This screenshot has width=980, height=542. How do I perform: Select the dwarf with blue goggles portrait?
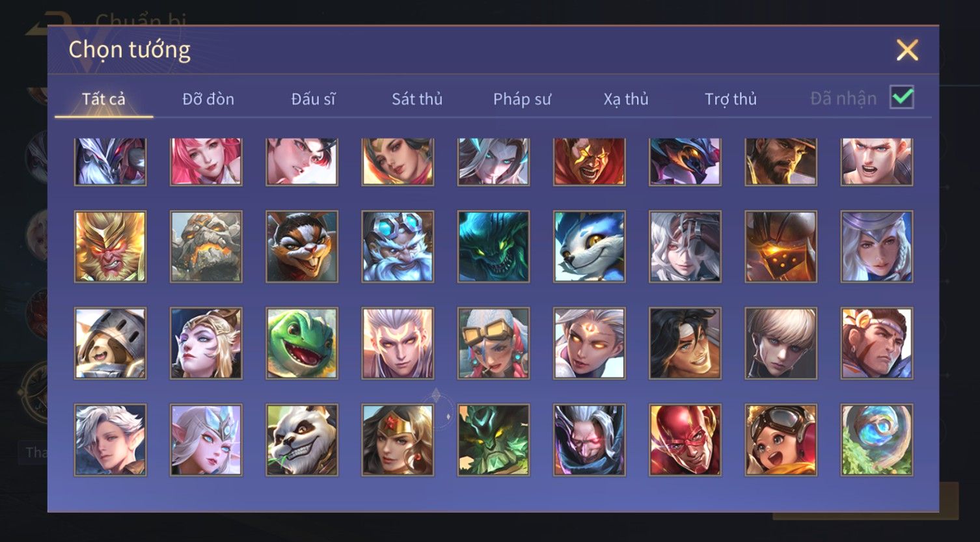coord(398,247)
